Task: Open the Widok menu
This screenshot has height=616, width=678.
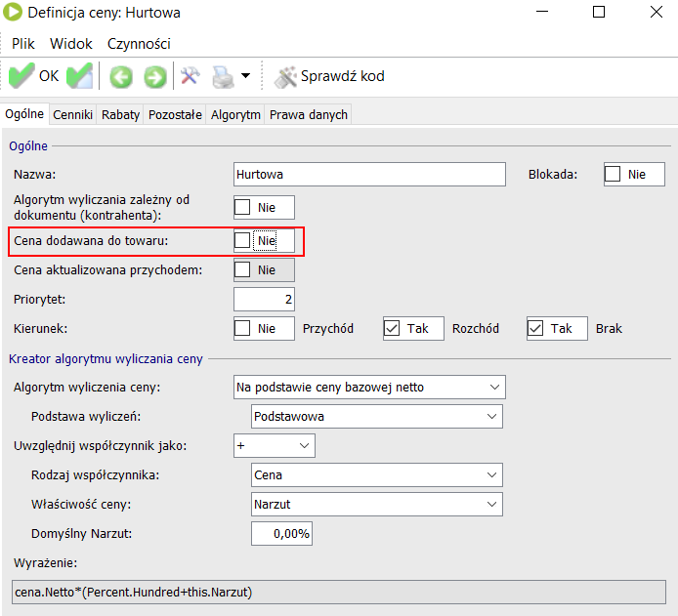Action: pos(70,44)
